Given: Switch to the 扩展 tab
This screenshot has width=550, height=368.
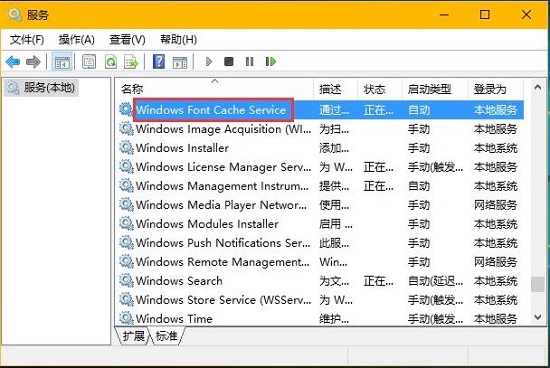Looking at the screenshot, I should click(x=134, y=336).
